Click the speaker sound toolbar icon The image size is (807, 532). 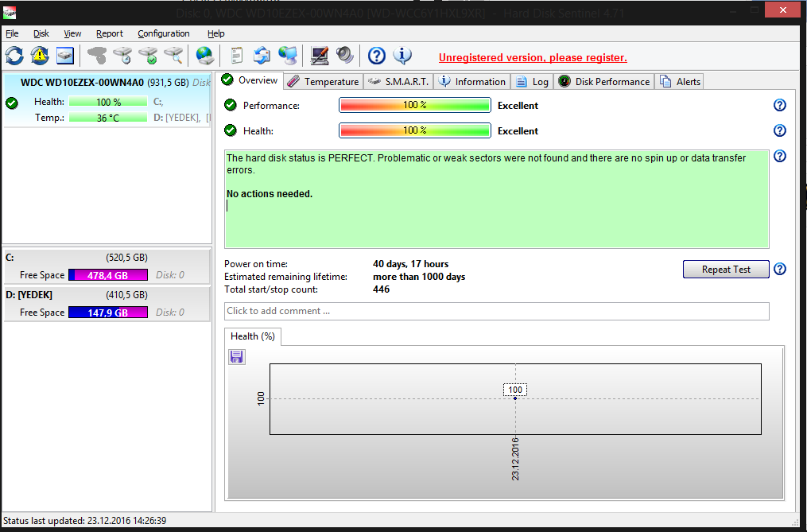(x=344, y=56)
